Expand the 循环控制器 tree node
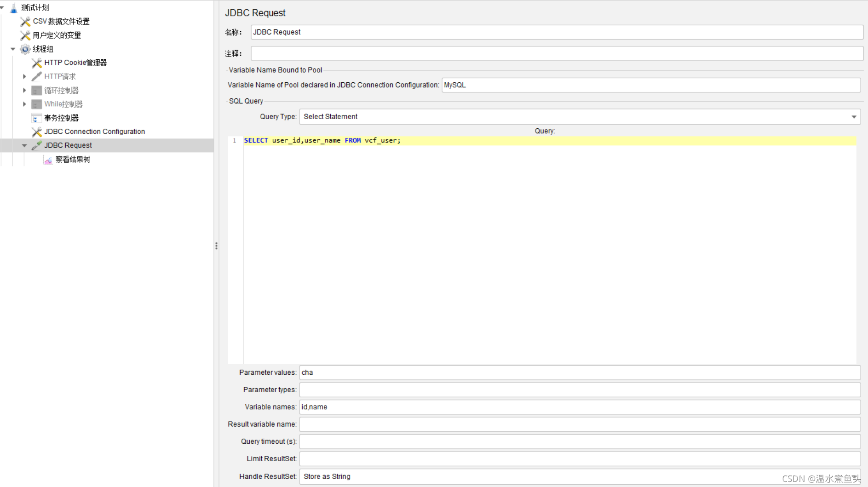 [24, 91]
